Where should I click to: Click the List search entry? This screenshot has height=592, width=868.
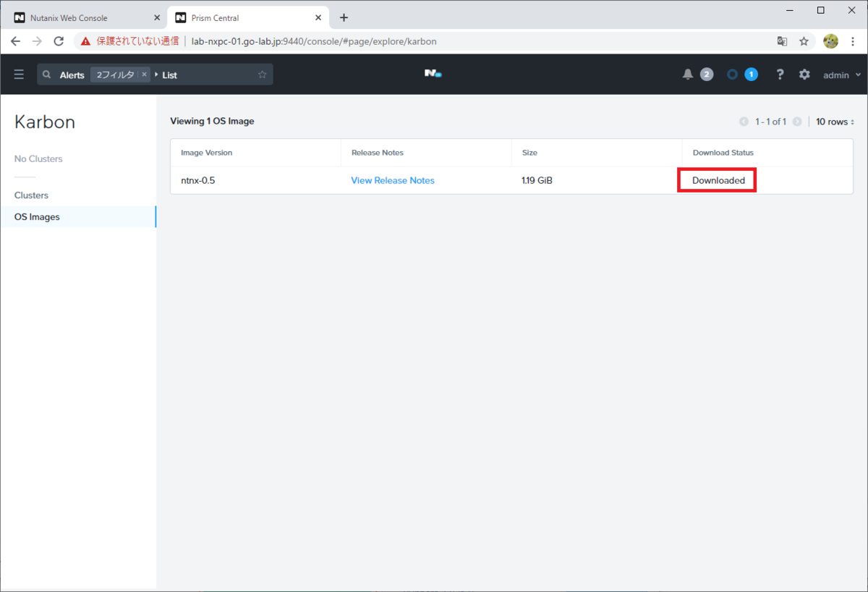pyautogui.click(x=170, y=75)
